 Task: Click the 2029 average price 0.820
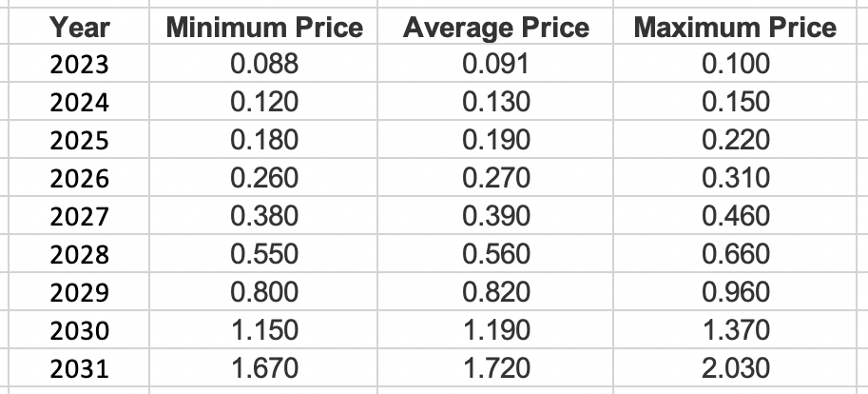[x=495, y=291]
